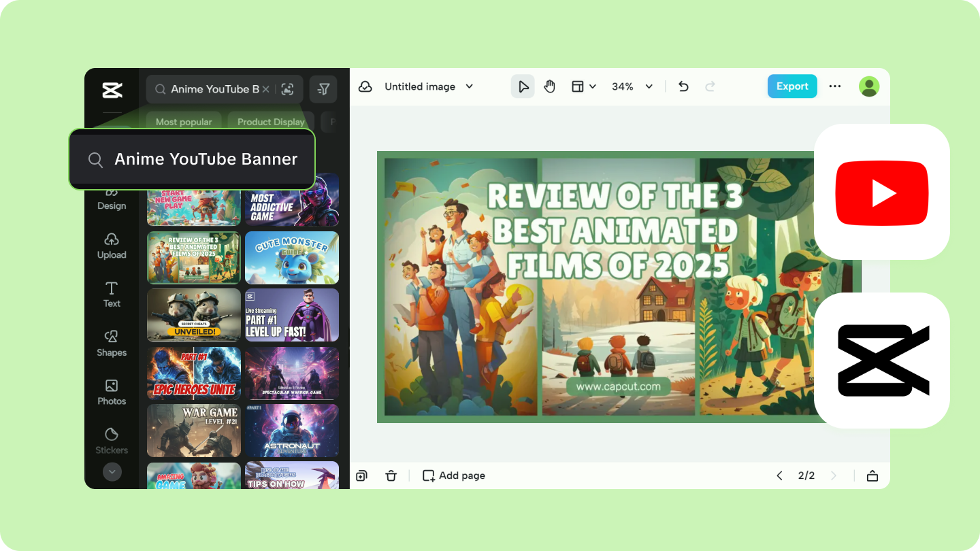Click the template search field
The height and width of the screenshot is (551, 980).
[224, 89]
